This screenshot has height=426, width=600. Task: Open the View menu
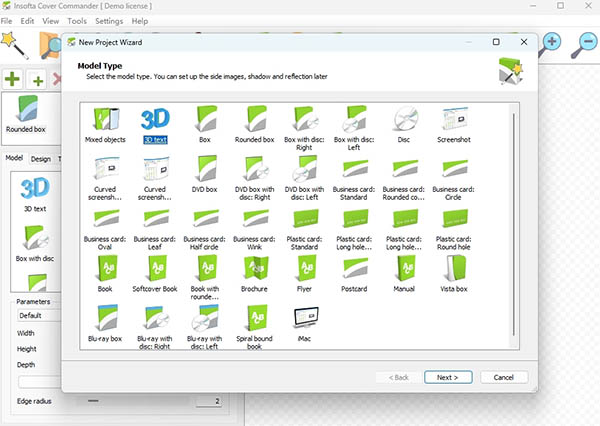[51, 21]
